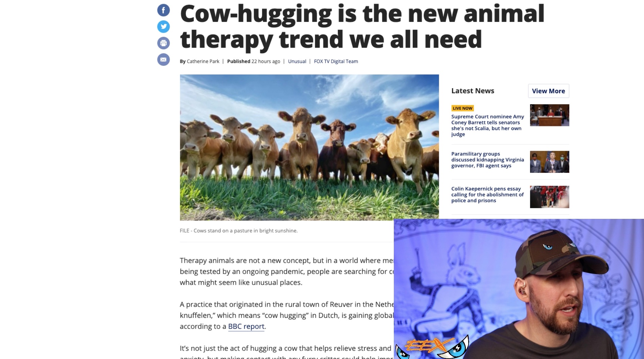Click the cows pasture main image

point(309,148)
